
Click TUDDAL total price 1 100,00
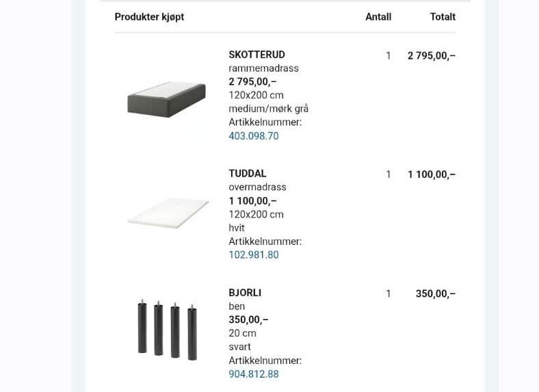[432, 174]
